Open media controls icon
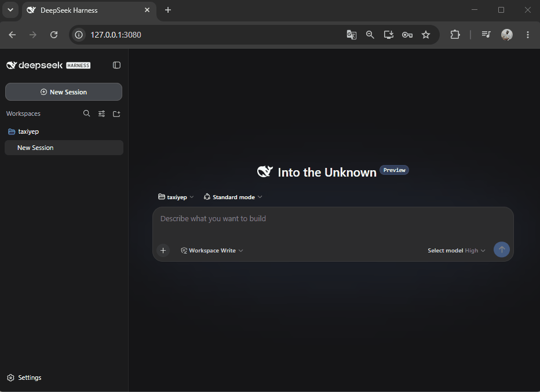The height and width of the screenshot is (392, 540). pos(486,34)
